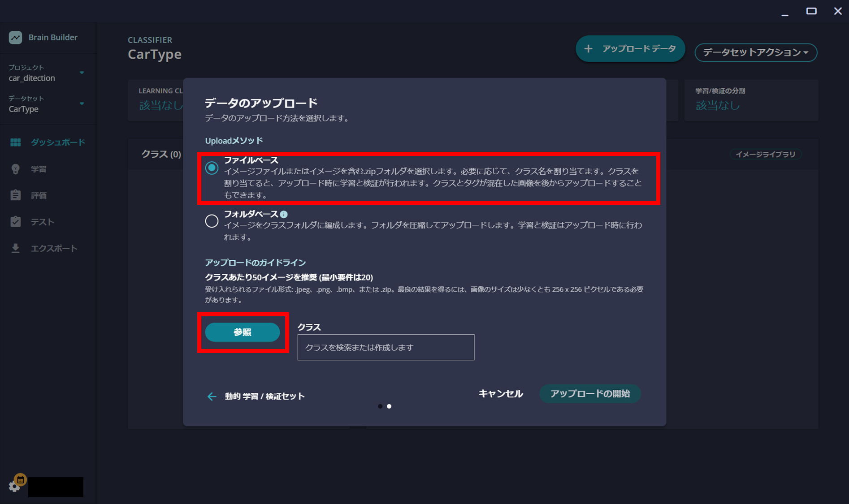Screen dimensions: 849x504
Task: Open the データセットアクション dropdown
Action: [756, 52]
